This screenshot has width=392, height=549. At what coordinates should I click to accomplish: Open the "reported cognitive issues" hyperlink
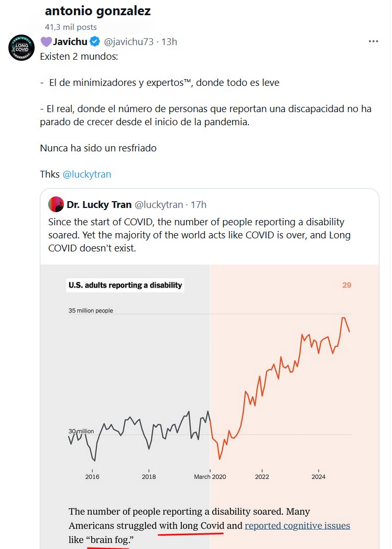(x=297, y=525)
